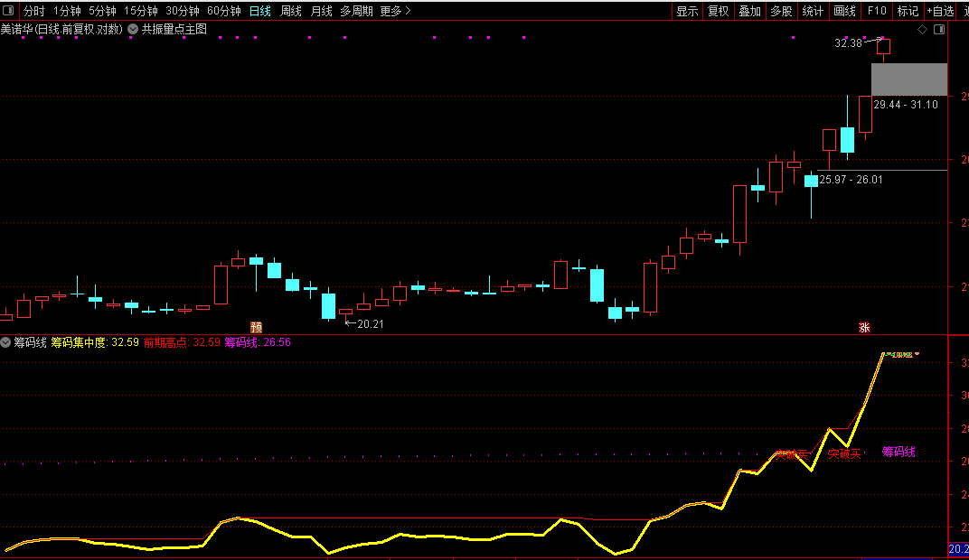Open the 多周期 multi-period view
This screenshot has width=969, height=560.
click(356, 11)
